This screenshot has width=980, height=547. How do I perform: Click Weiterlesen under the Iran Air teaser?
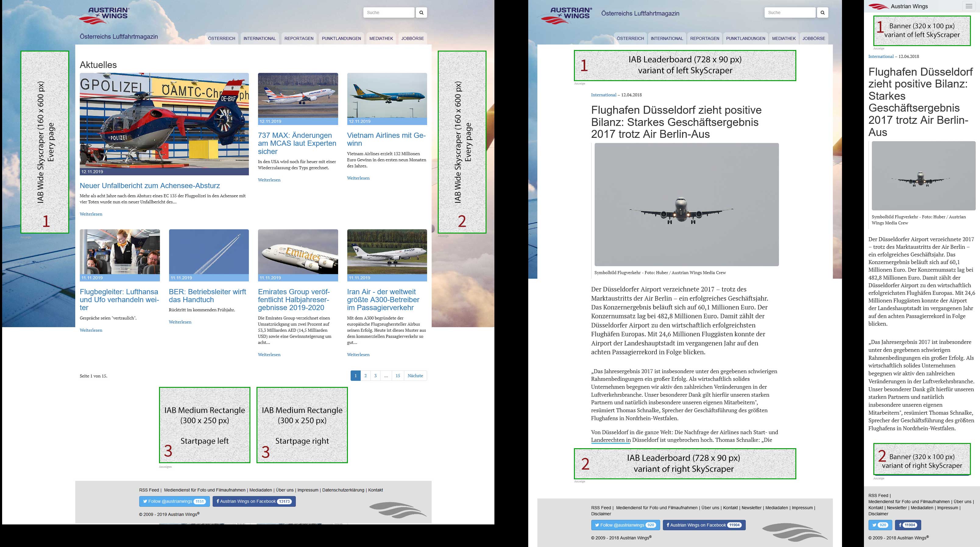[358, 355]
